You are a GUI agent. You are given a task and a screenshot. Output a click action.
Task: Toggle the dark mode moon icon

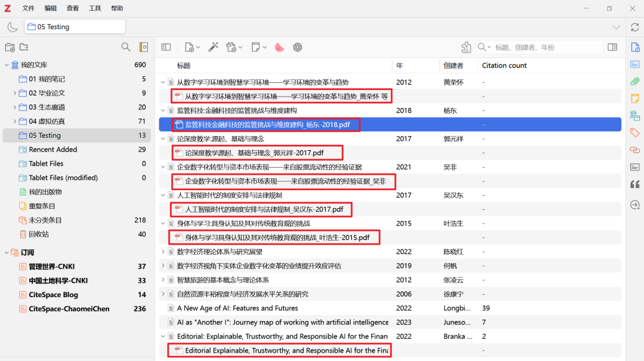tap(12, 27)
